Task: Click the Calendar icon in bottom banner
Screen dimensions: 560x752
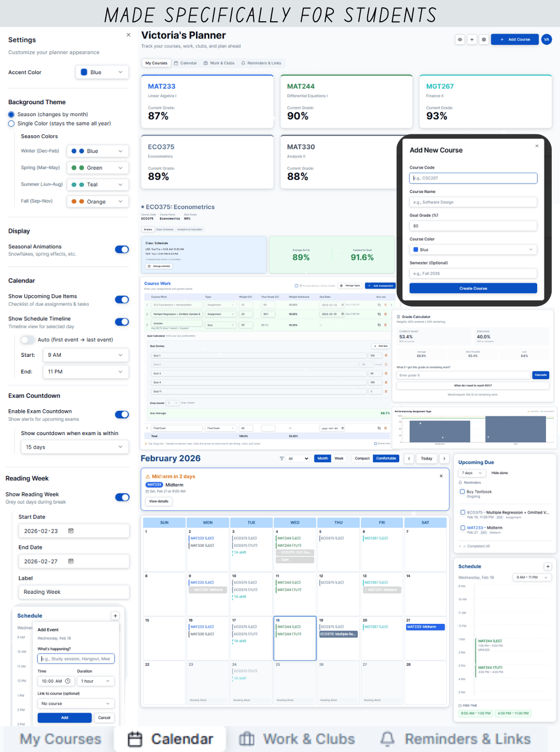Action: coord(135,739)
